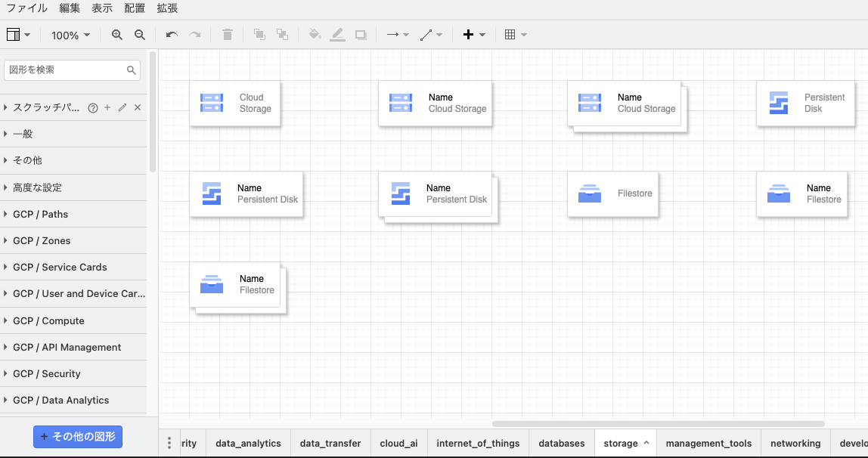Click the zoom out magnifier icon

point(140,35)
